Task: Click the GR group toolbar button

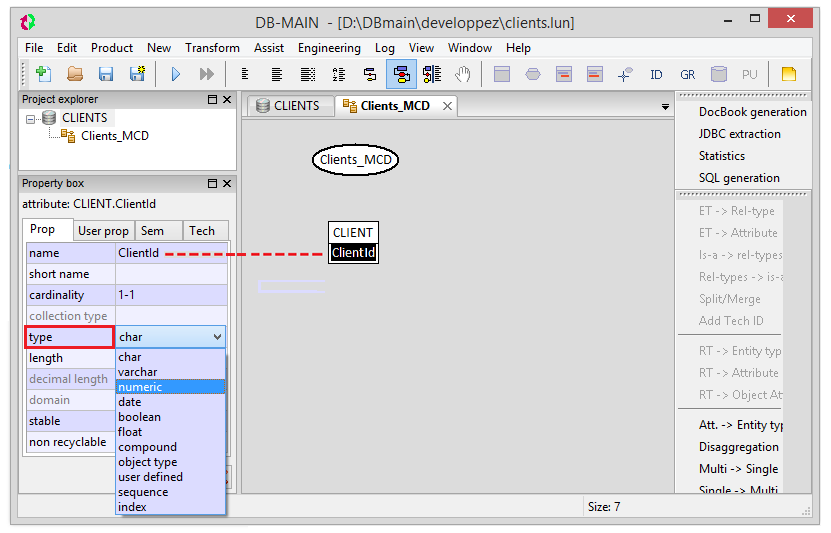Action: coord(687,75)
